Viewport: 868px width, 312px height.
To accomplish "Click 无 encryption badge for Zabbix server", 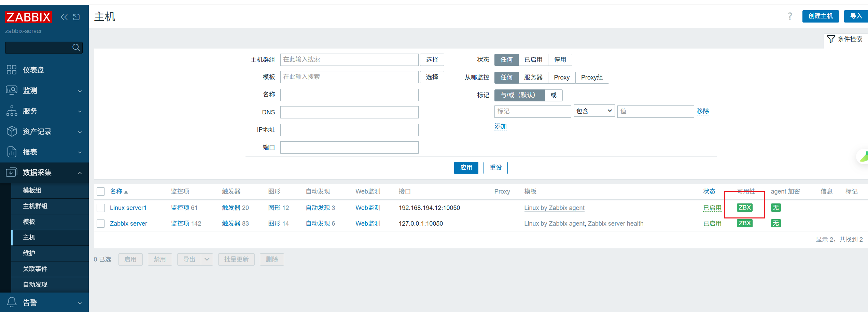I will pyautogui.click(x=776, y=223).
